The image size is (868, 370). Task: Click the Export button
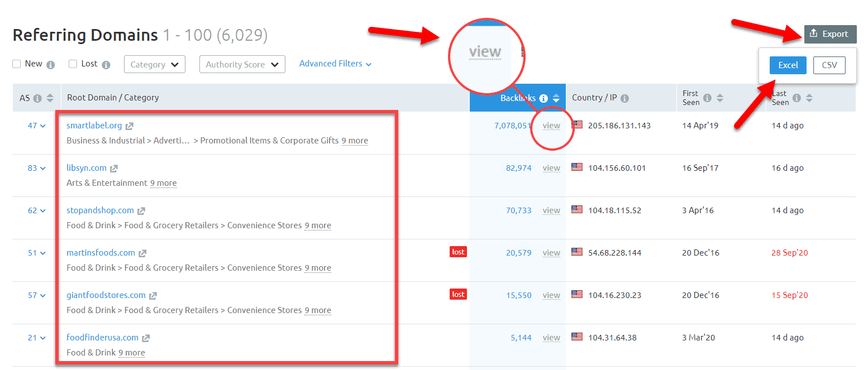tap(830, 34)
